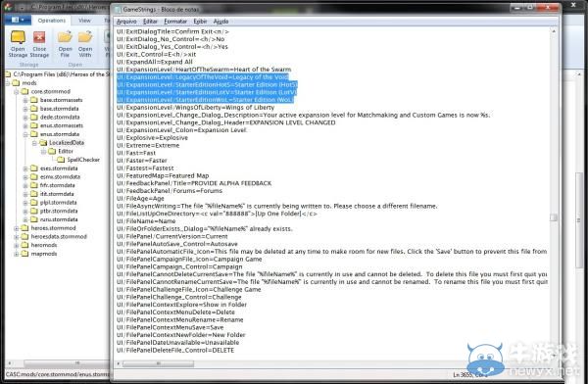The image size is (588, 384).
Task: Collapse the LocalizedData tree node
Action: 34,143
